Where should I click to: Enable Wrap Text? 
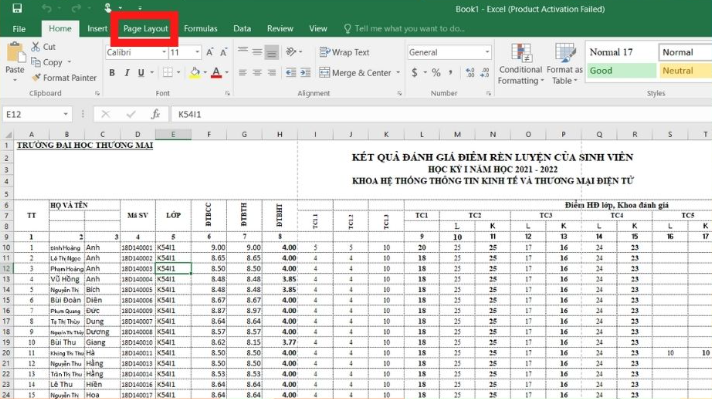tap(344, 52)
